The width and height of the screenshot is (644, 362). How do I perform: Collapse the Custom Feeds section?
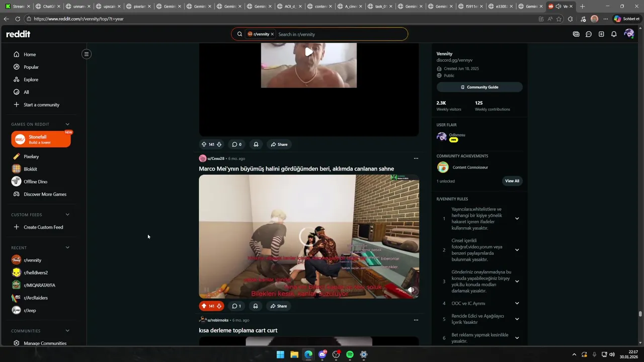coord(67,215)
